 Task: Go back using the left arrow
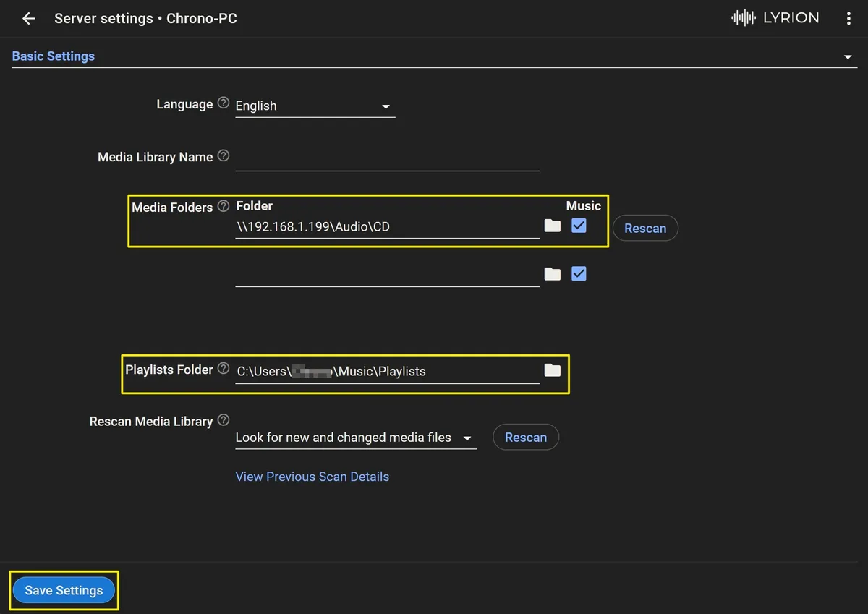(29, 19)
